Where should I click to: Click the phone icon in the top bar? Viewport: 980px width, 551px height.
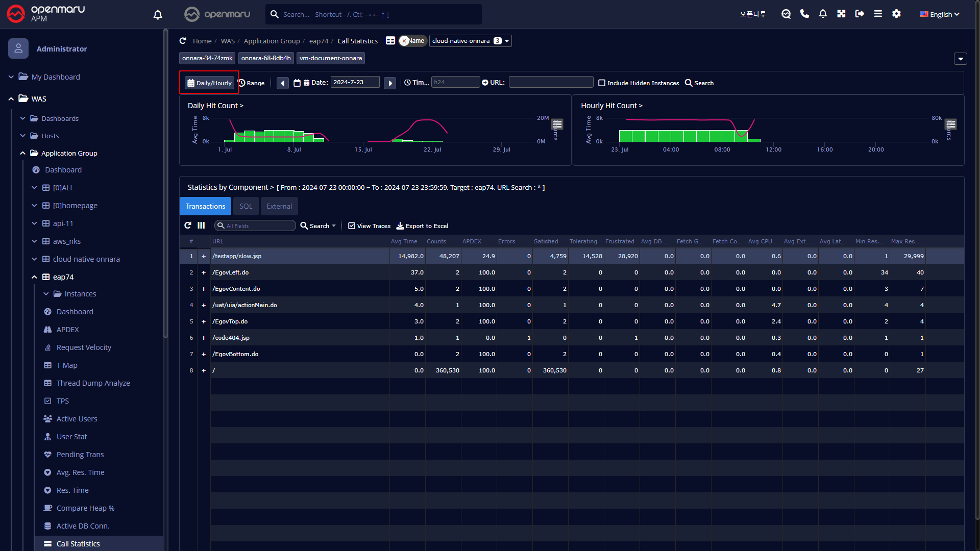point(804,14)
